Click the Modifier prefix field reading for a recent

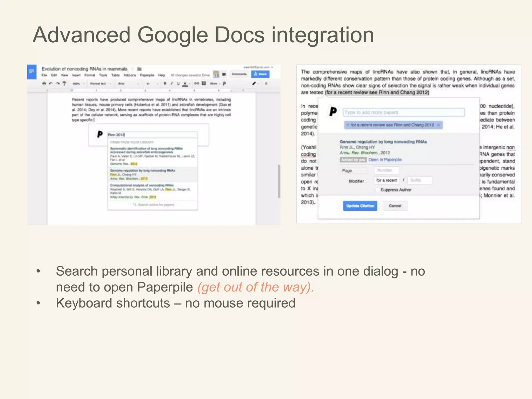387,180
